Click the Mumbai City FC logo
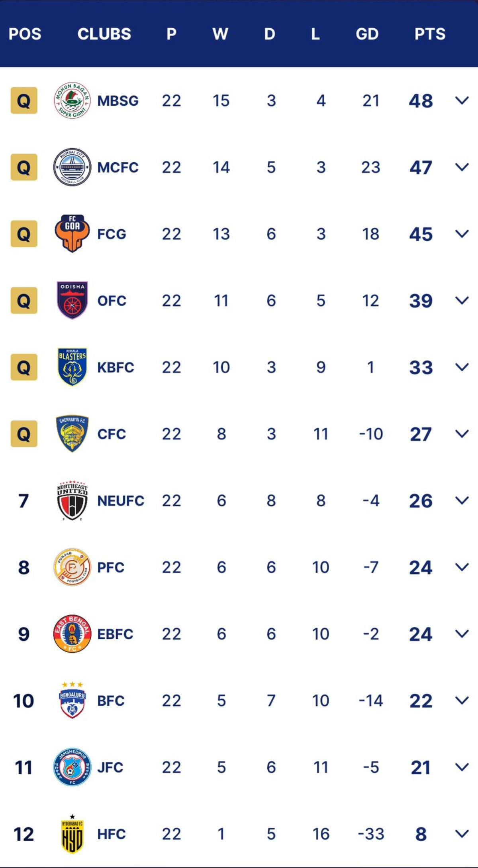 72,167
